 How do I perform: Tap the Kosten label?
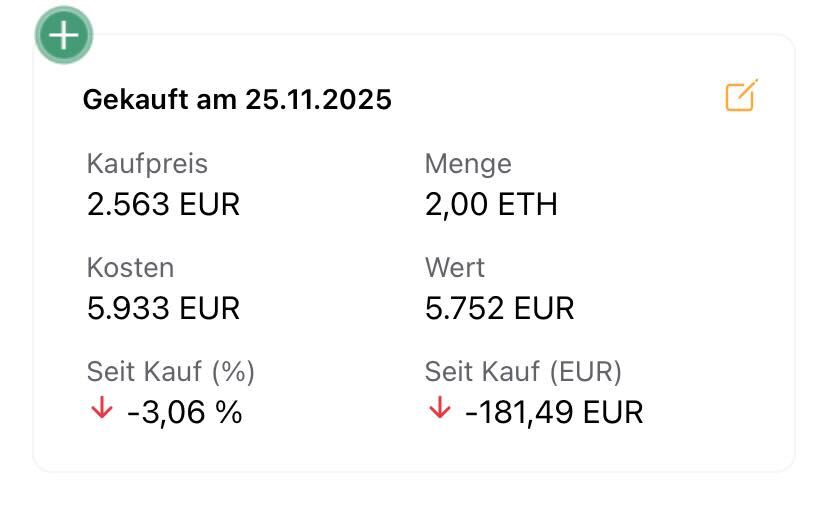click(130, 268)
